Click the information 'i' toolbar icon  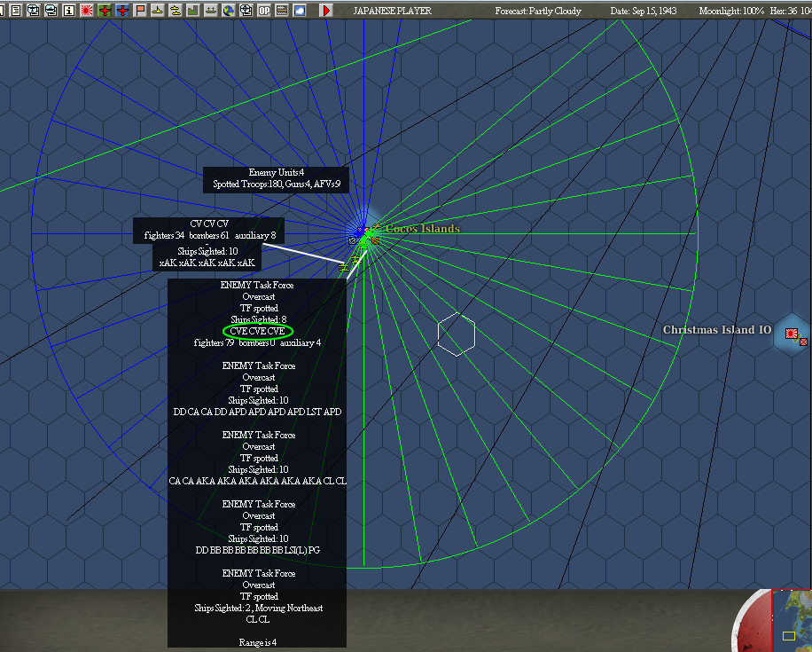coord(69,10)
